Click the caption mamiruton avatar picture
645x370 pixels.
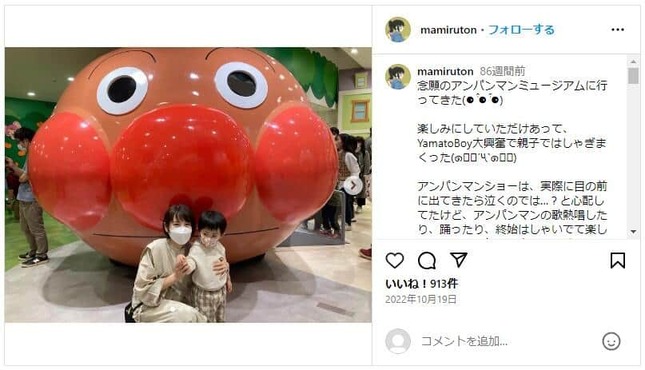(x=398, y=77)
